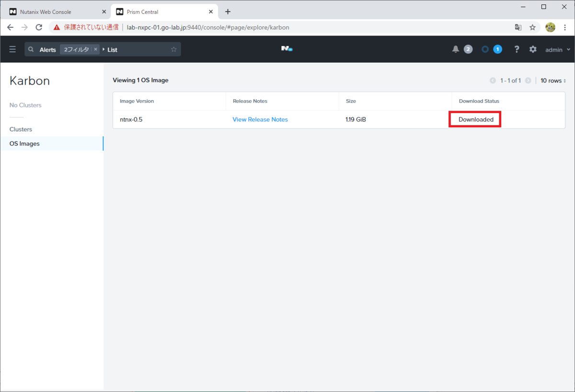Open the tasks circle icon
Screen dimensions: 575x392
point(485,49)
